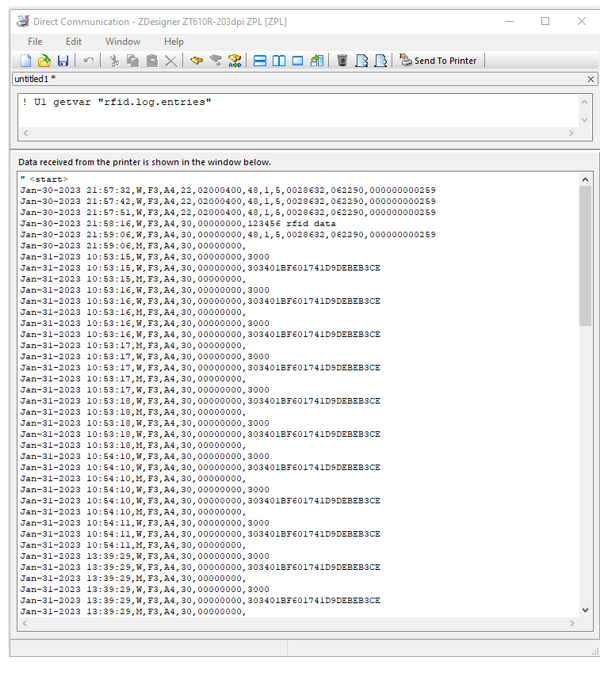Open the Edit menu
This screenshot has width=612, height=674.
pyautogui.click(x=74, y=42)
